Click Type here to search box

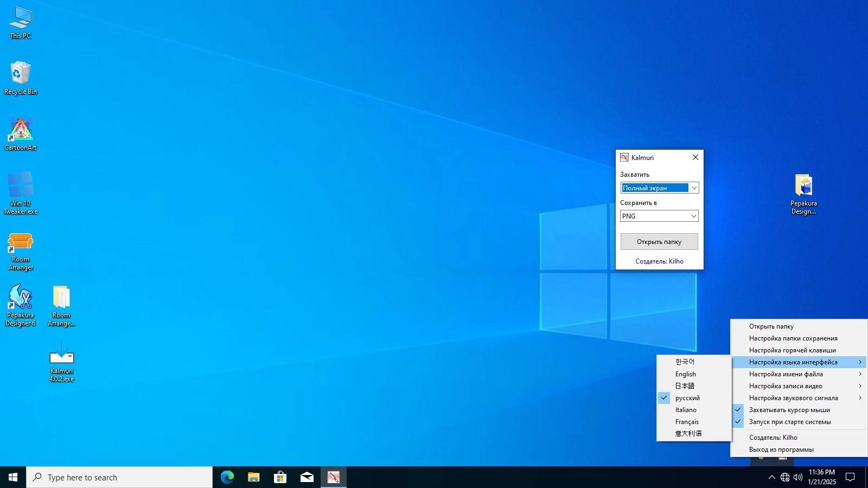coord(119,477)
